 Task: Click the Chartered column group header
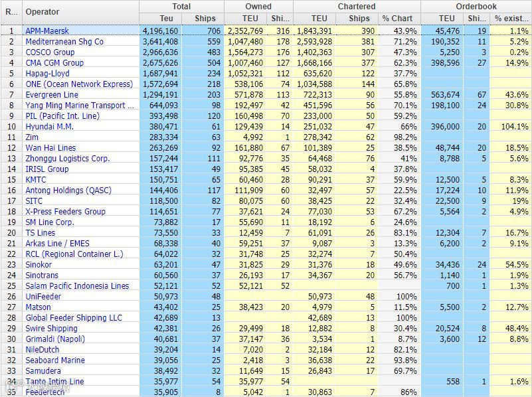coord(357,7)
